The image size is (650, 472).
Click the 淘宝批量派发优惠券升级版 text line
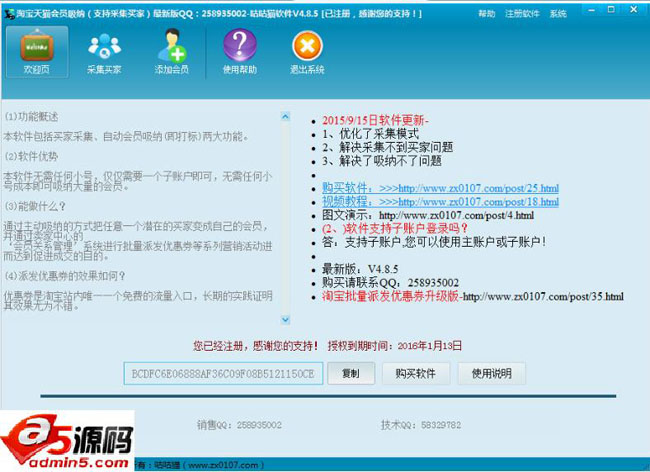click(x=473, y=297)
